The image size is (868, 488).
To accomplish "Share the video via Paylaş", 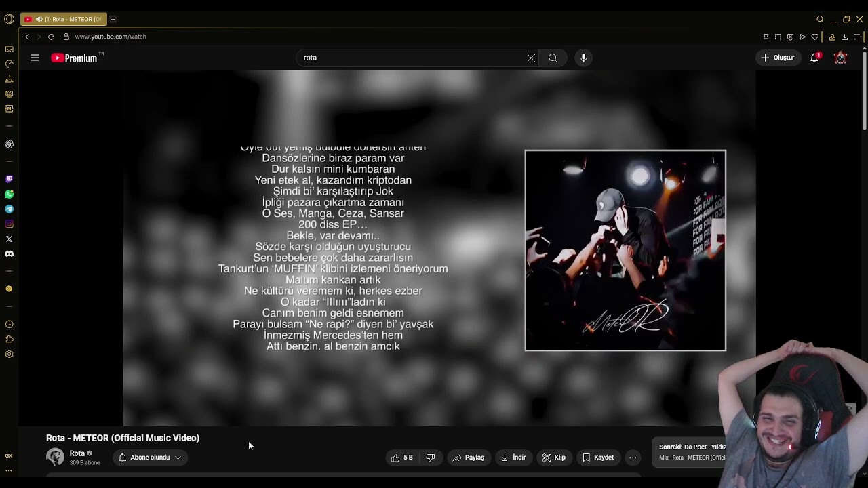I will point(469,457).
